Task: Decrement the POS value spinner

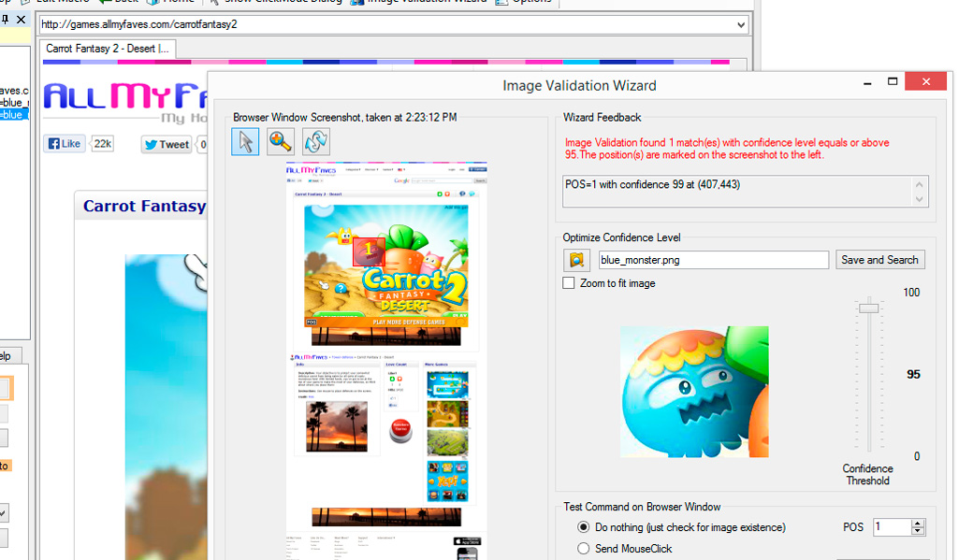Action: (x=918, y=531)
